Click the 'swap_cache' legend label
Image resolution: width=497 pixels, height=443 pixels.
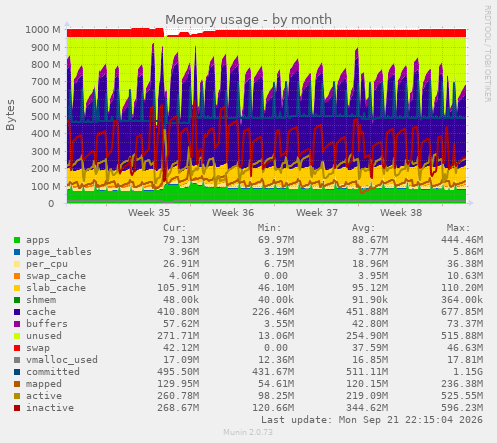(56, 276)
